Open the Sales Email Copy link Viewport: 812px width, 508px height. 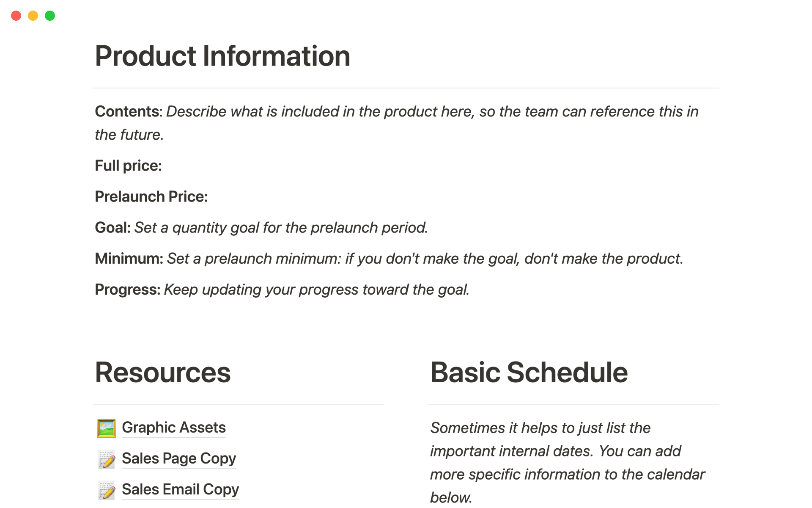click(x=180, y=489)
